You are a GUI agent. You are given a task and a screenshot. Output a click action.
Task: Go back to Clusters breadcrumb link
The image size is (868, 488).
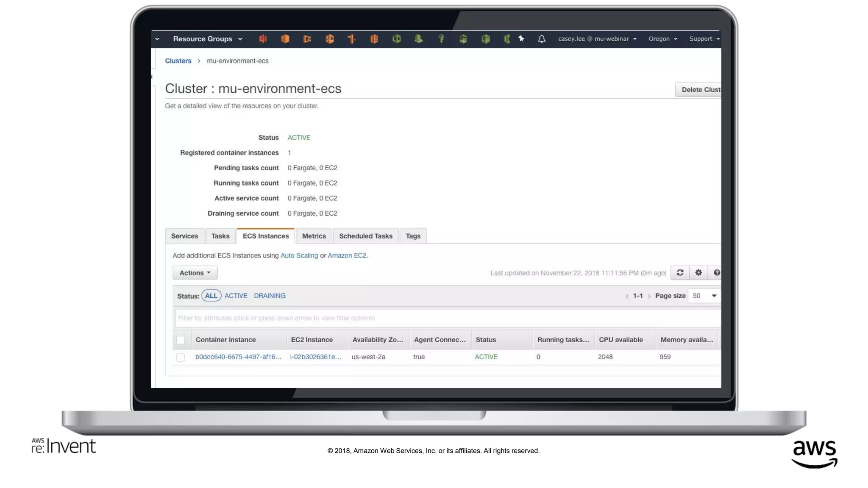178,61
